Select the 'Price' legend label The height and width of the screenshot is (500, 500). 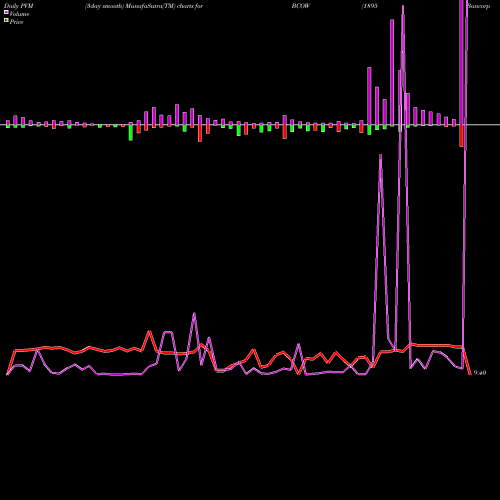click(16, 22)
